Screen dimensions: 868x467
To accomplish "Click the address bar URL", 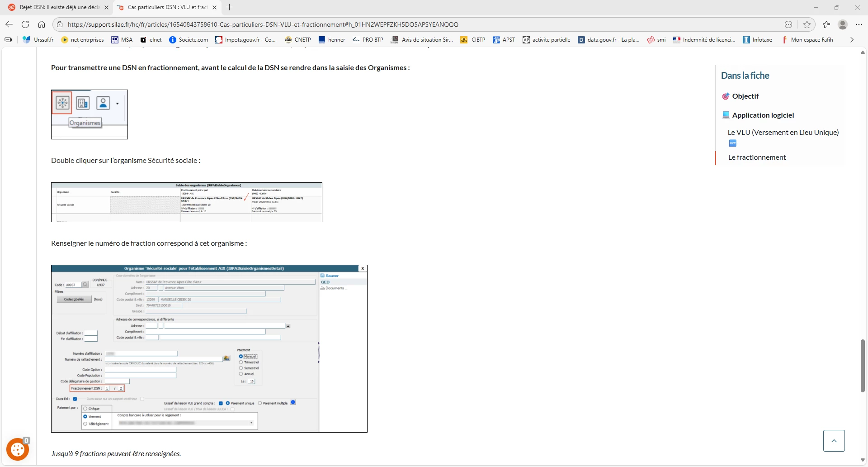I will click(263, 24).
